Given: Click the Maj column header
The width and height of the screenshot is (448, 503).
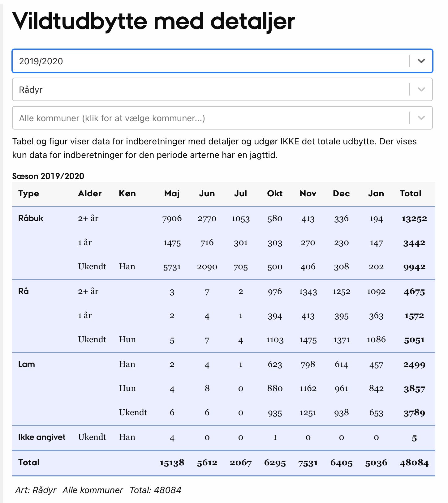Looking at the screenshot, I should coord(172,194).
